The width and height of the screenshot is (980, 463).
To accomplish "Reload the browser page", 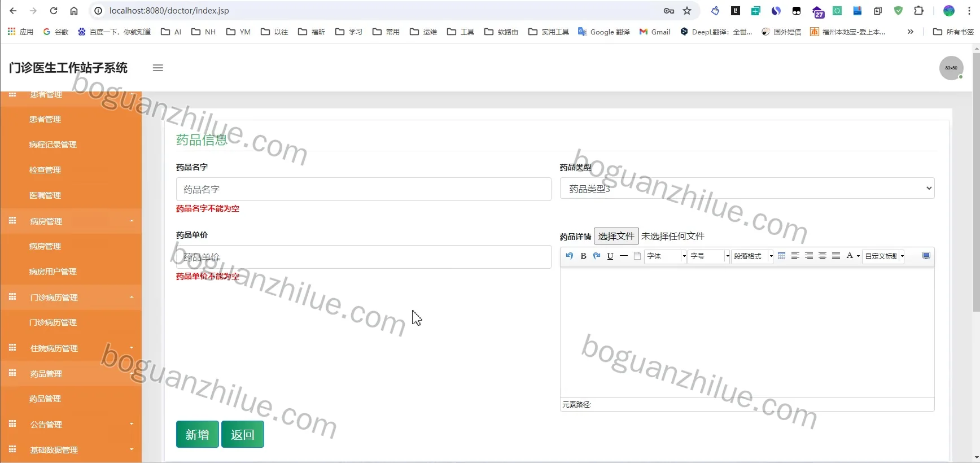I will tap(54, 11).
